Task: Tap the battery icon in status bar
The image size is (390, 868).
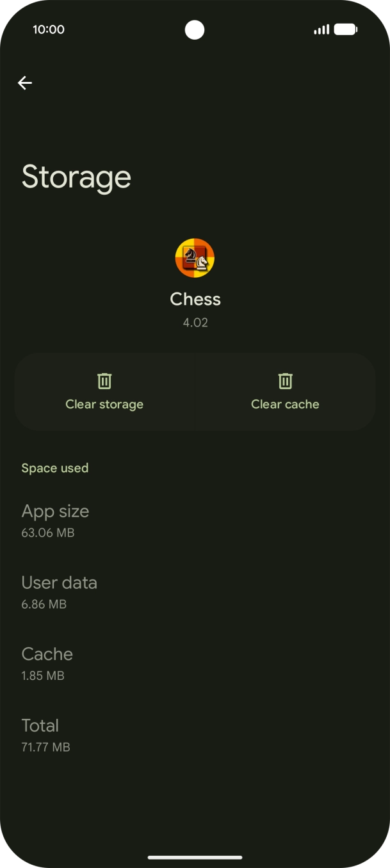Action: pyautogui.click(x=346, y=29)
